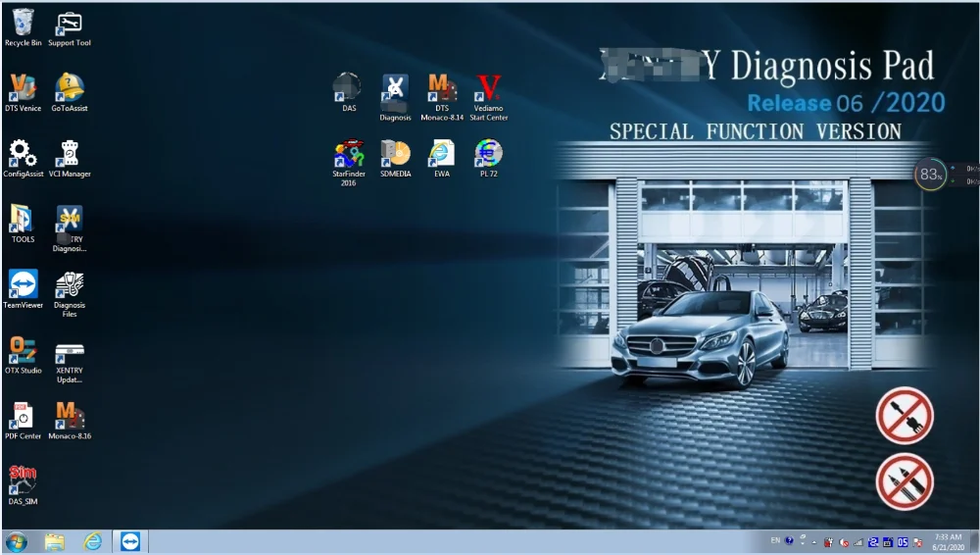Switch to TeamViewer taskbar button

[x=130, y=542]
